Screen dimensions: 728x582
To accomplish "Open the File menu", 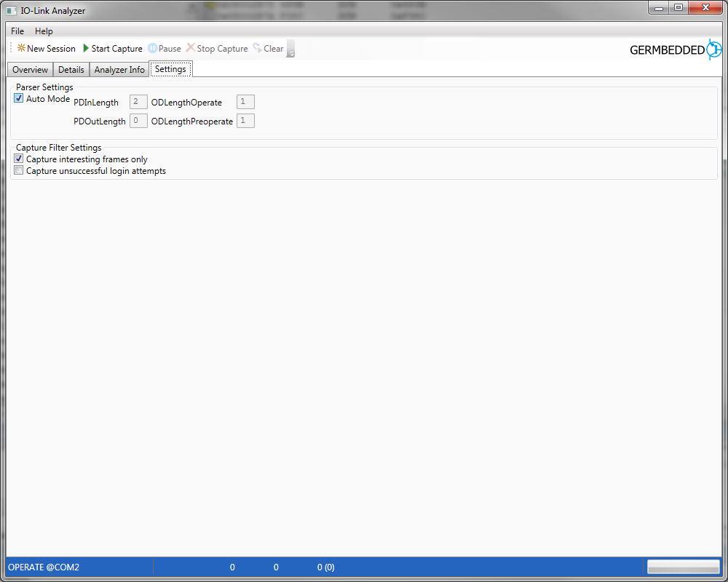I will 17,31.
